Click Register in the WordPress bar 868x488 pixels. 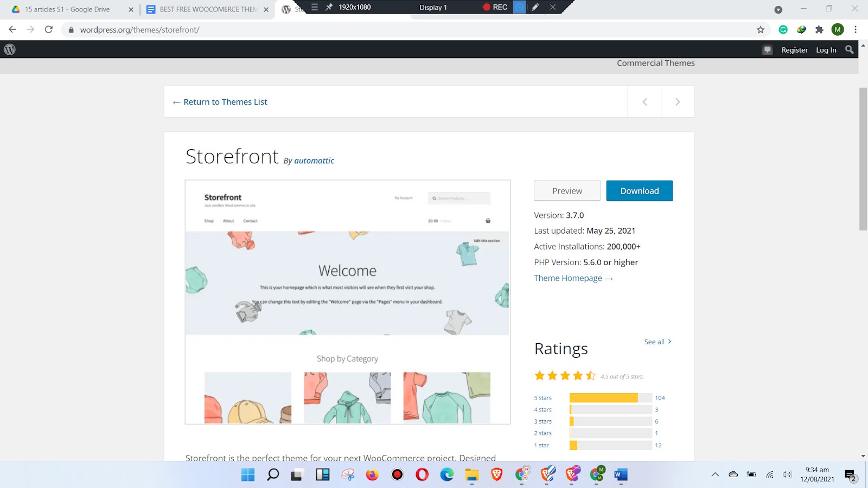(x=794, y=50)
